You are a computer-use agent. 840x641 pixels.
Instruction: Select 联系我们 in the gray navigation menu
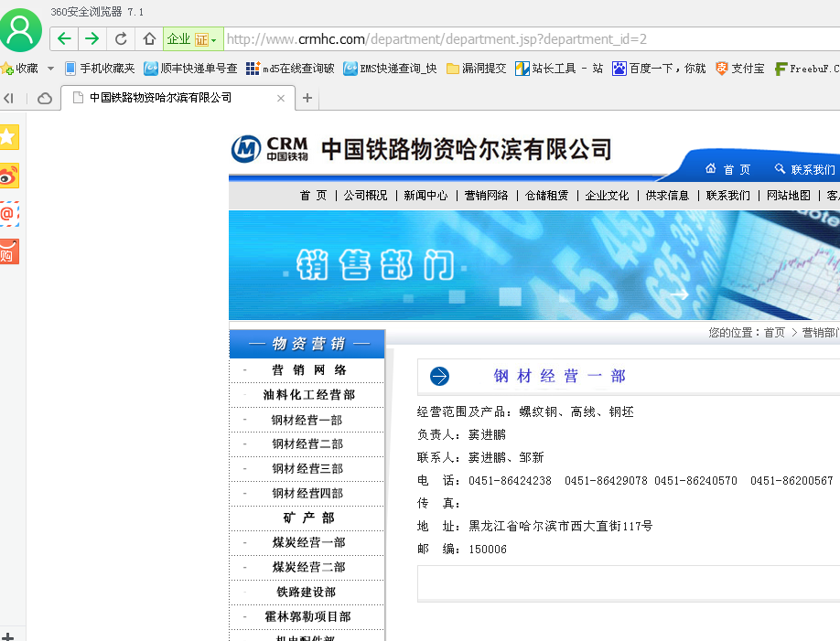point(728,196)
